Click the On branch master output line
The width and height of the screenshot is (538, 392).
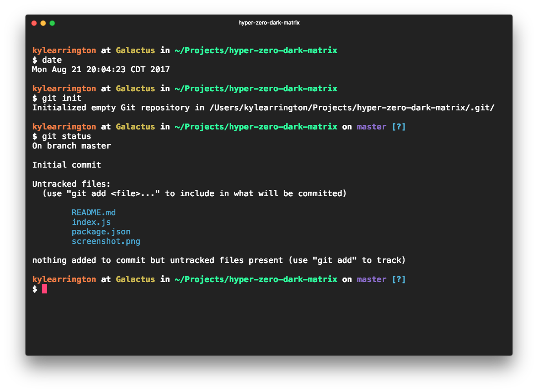click(x=71, y=145)
